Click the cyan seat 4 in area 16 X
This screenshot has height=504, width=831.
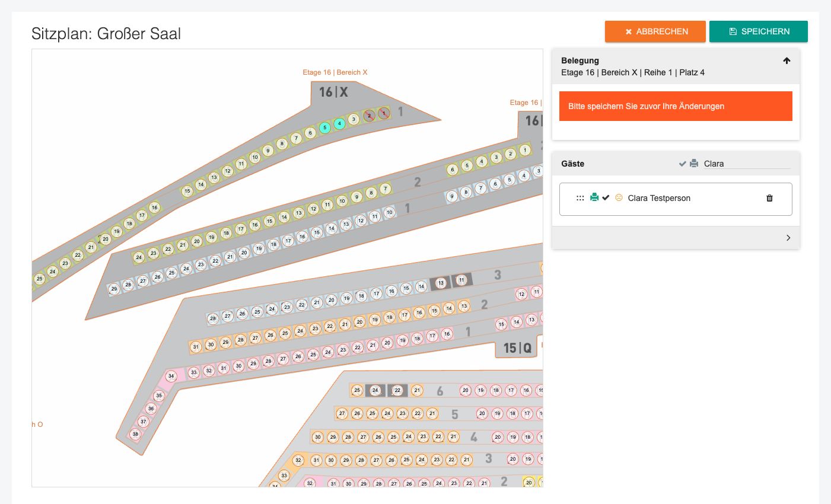[x=339, y=124]
